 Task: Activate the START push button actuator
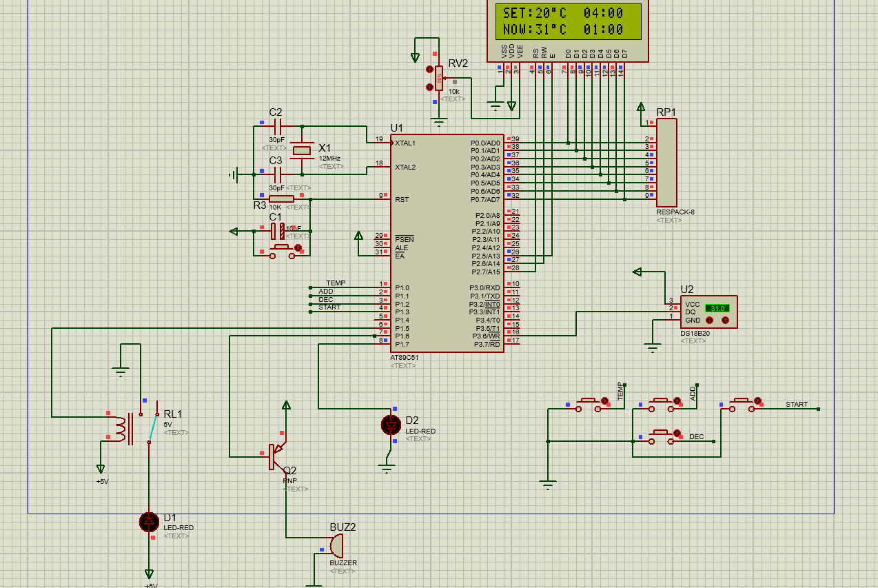point(757,401)
